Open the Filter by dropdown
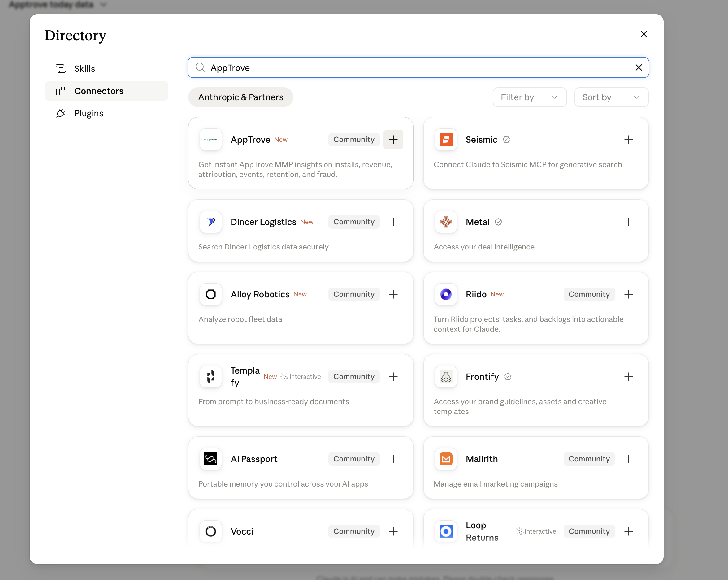Viewport: 728px width, 580px height. tap(530, 97)
